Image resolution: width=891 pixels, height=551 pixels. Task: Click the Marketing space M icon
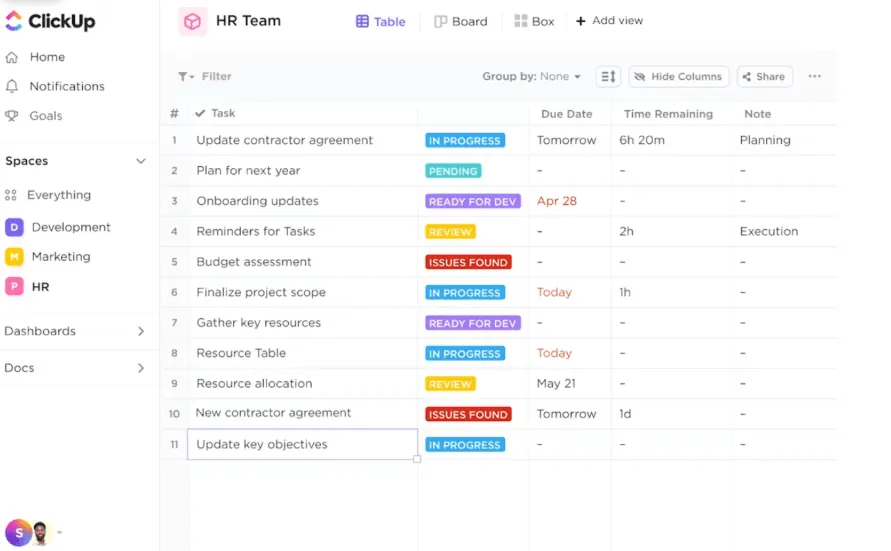(x=14, y=257)
